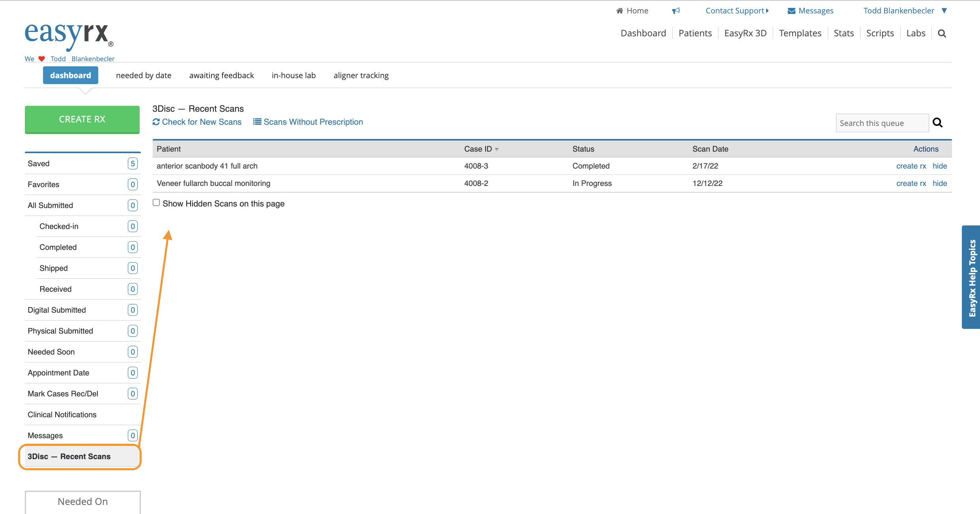This screenshot has width=980, height=514.
Task: Open the Saved queue
Action: [x=82, y=163]
